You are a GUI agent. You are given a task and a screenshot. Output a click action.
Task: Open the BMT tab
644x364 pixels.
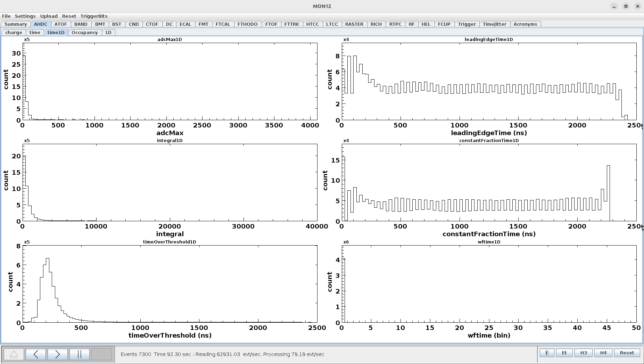(100, 24)
